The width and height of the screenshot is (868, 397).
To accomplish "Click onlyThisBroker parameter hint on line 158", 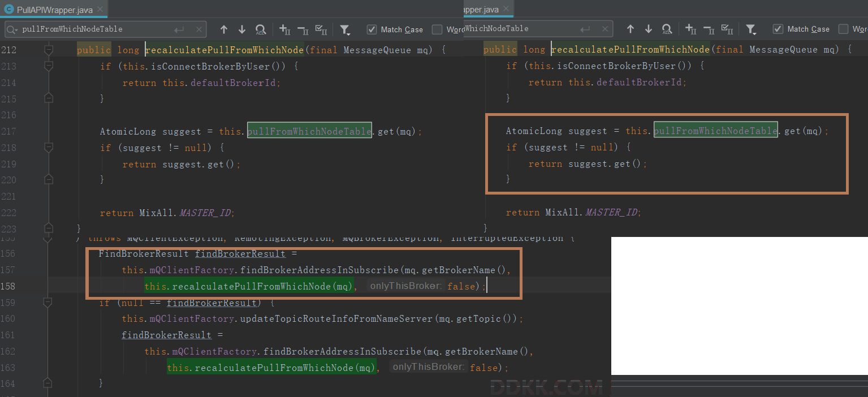I will 405,286.
